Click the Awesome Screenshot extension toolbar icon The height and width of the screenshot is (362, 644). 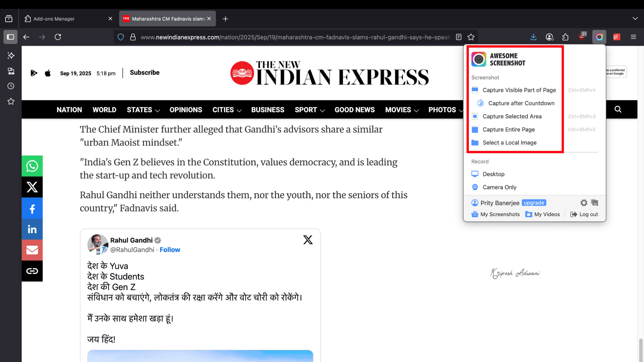pos(599,37)
